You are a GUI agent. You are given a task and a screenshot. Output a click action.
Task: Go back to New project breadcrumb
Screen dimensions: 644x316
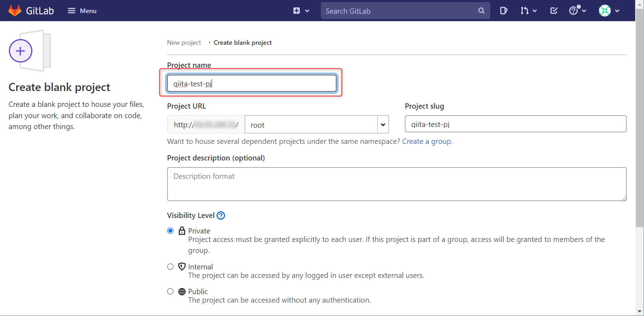pyautogui.click(x=184, y=43)
